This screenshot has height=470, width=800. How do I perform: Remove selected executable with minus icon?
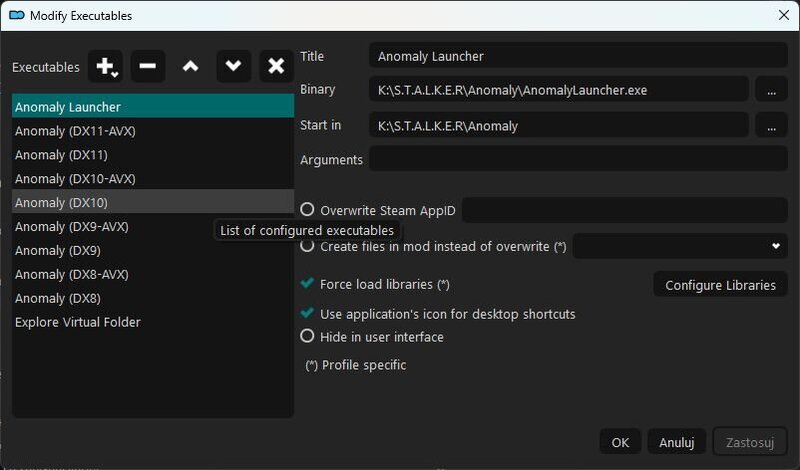148,66
